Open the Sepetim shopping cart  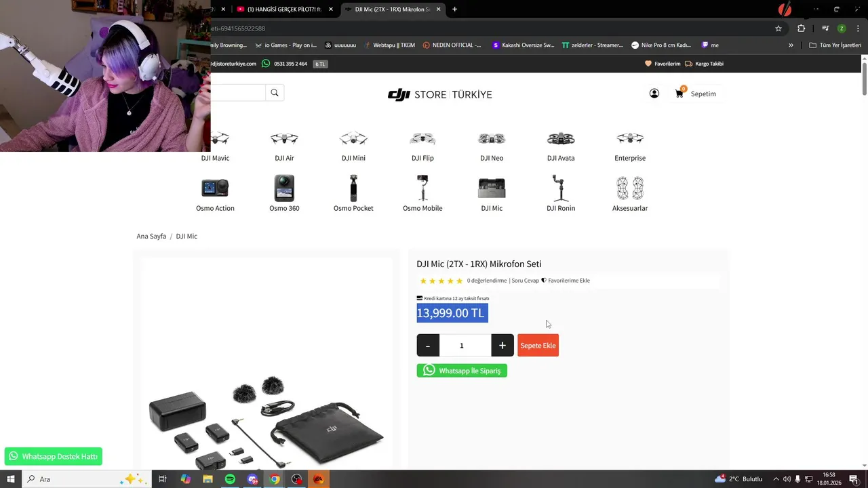[x=696, y=94]
